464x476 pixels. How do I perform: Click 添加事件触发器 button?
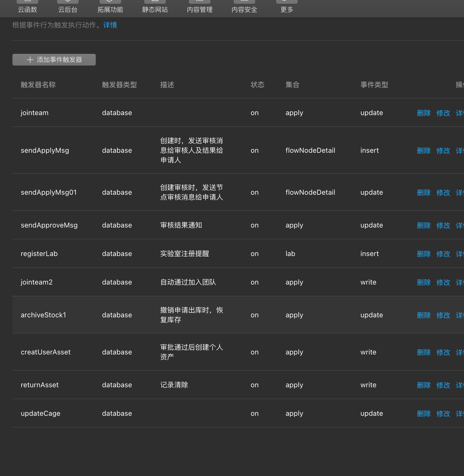coord(54,60)
